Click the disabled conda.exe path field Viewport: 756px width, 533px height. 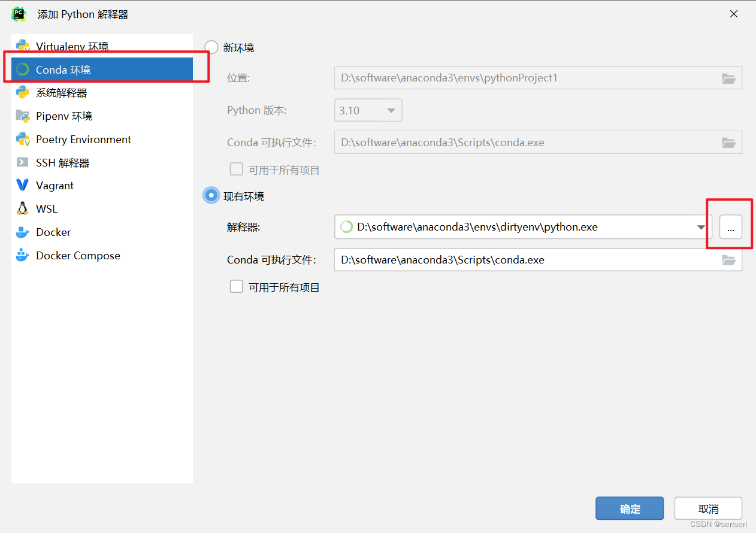tap(538, 143)
